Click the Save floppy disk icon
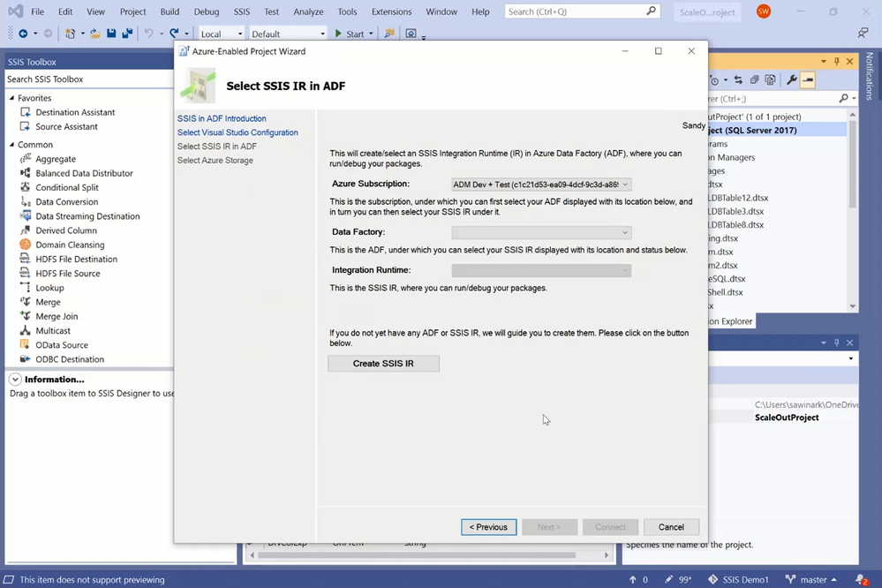The height and width of the screenshot is (588, 882). (111, 34)
